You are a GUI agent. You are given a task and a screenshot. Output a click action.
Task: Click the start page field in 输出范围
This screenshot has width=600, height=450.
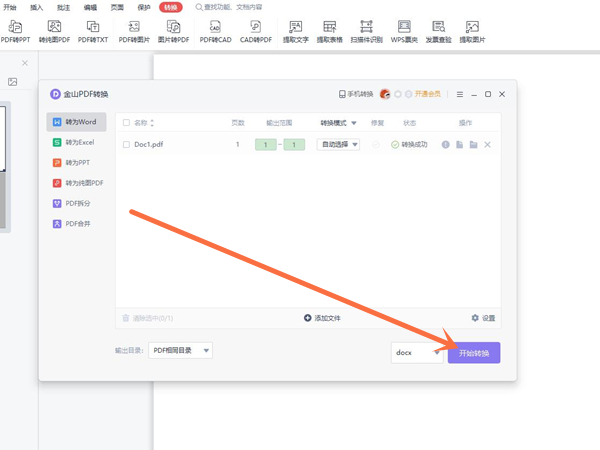tap(265, 145)
